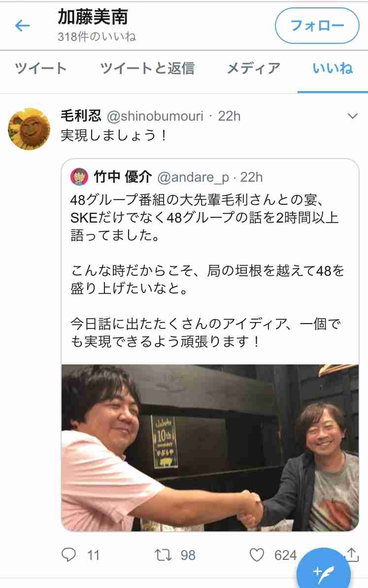Tap the back arrow icon
Image resolution: width=368 pixels, height=588 pixels.
tap(22, 26)
